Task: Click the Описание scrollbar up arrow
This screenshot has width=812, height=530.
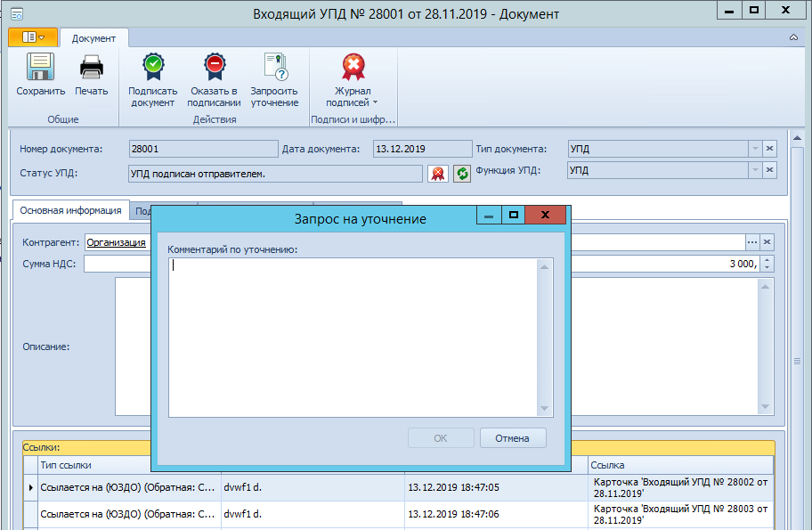Action: coord(766,287)
